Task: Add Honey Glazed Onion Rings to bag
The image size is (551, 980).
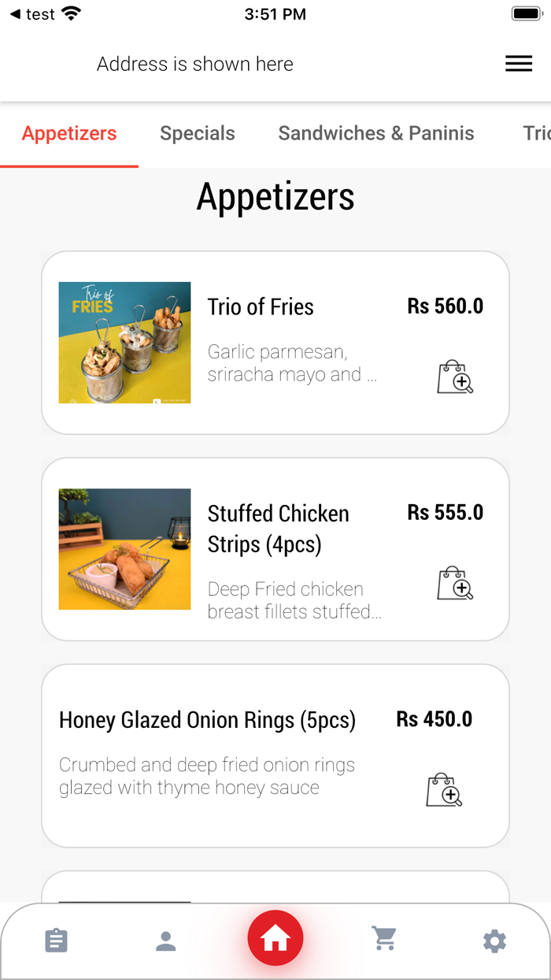Action: click(x=444, y=790)
